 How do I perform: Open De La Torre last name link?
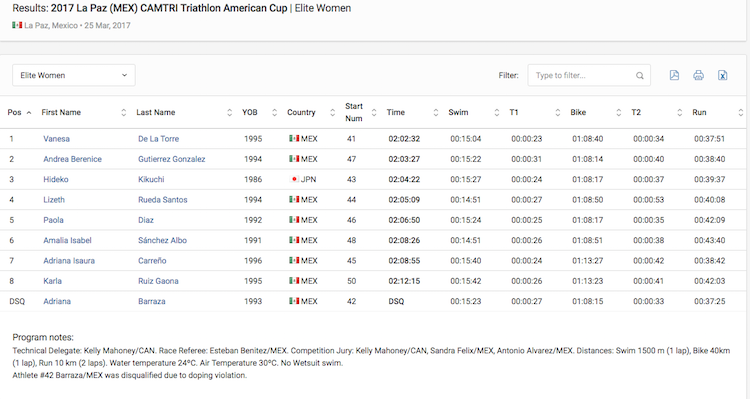coord(158,139)
